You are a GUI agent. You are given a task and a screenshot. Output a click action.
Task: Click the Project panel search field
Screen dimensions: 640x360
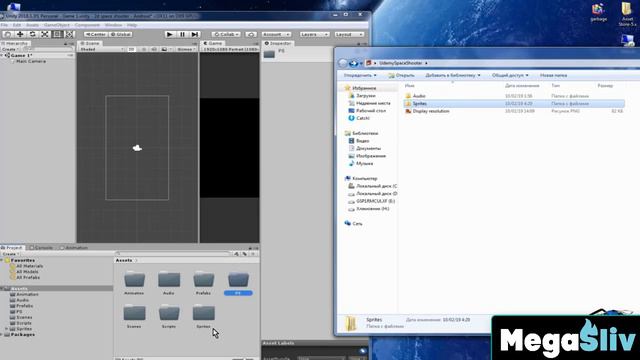tap(173, 254)
